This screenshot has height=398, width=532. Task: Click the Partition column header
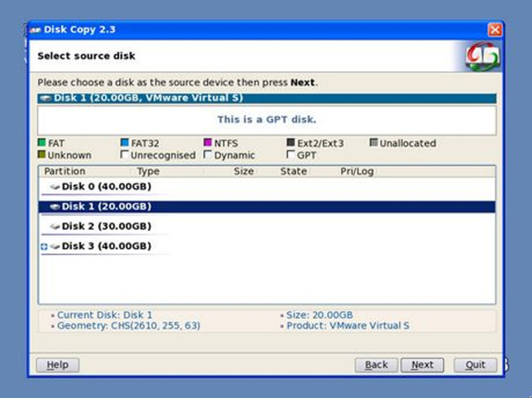(x=65, y=171)
